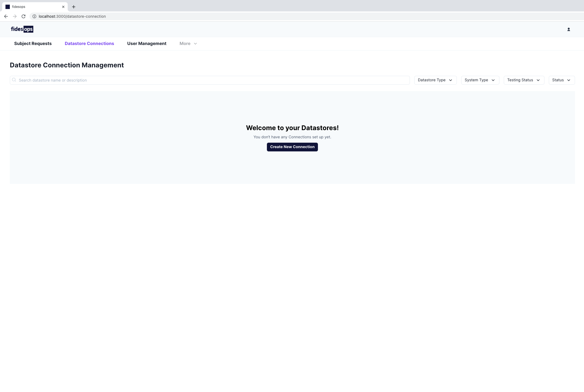The width and height of the screenshot is (584, 392).
Task: Switch to User Management tab
Action: coord(147,44)
